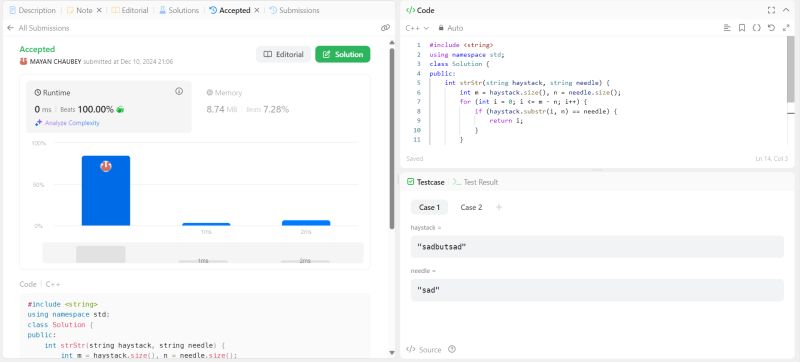Close the Accepted tab
The image size is (800, 362).
257,10
